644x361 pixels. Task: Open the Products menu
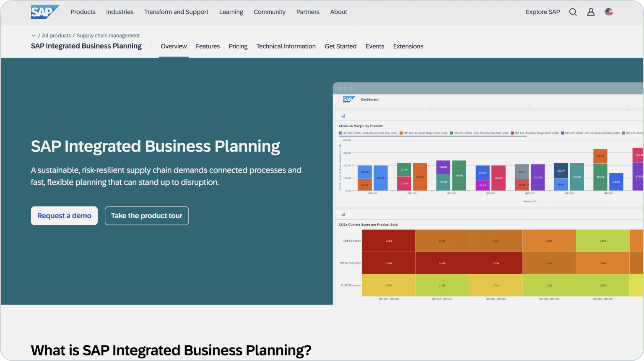click(x=83, y=12)
